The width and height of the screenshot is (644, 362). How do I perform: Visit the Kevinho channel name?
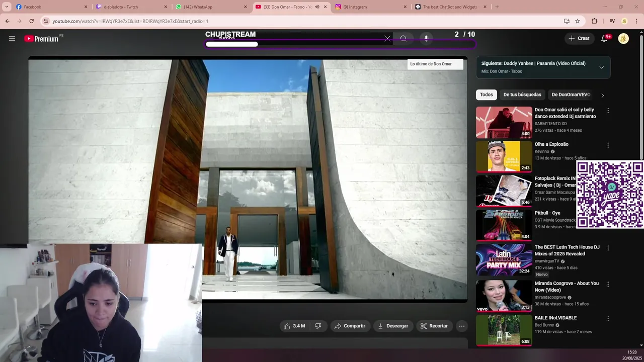(542, 151)
